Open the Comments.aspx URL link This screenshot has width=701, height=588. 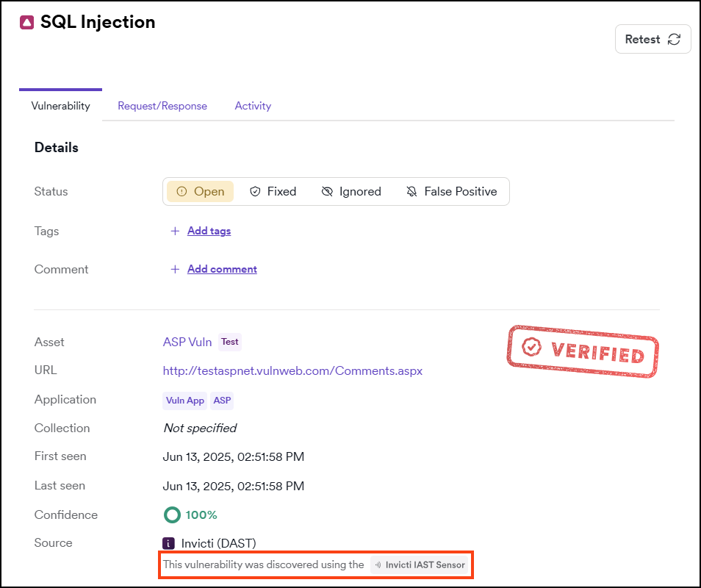click(292, 370)
